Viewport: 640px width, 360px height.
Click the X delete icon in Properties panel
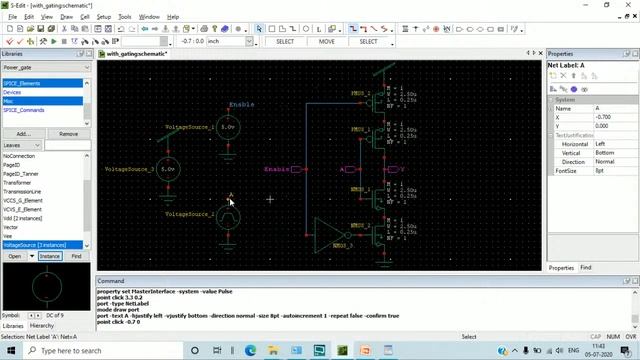tap(563, 76)
